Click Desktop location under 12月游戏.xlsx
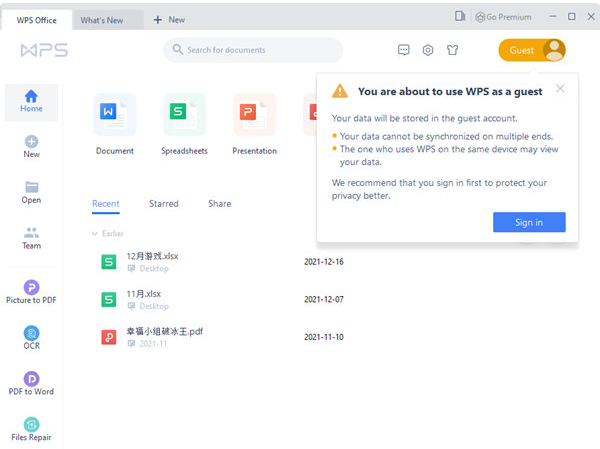The image size is (600, 449). (154, 268)
